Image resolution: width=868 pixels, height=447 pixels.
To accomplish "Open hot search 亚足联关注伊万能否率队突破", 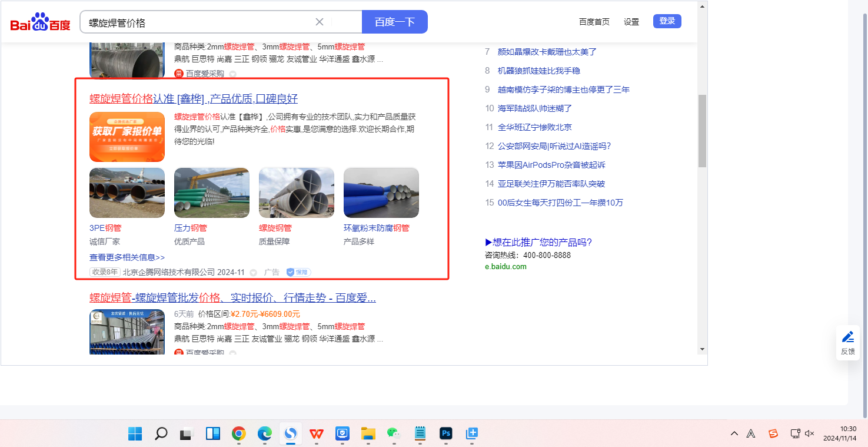I will (551, 184).
